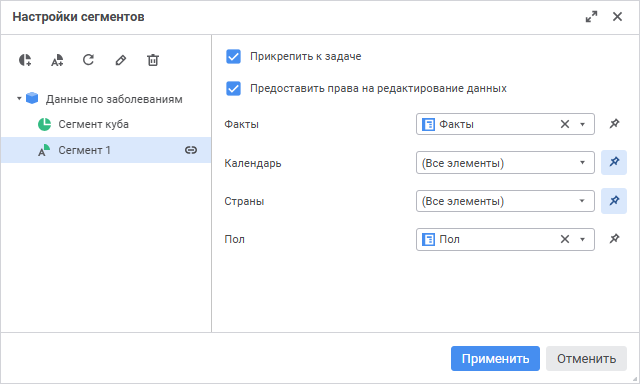Collapse the Данные по заболеваниям tree node

coord(19,98)
